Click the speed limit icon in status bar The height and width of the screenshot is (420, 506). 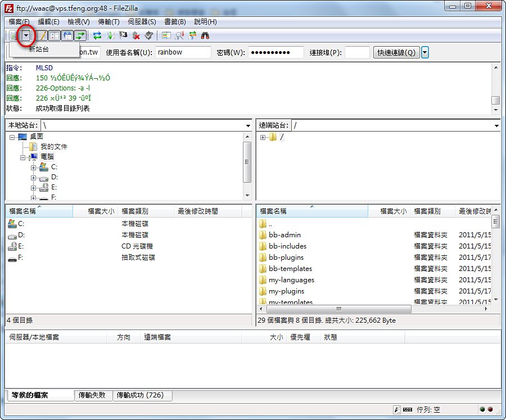pyautogui.click(x=408, y=410)
